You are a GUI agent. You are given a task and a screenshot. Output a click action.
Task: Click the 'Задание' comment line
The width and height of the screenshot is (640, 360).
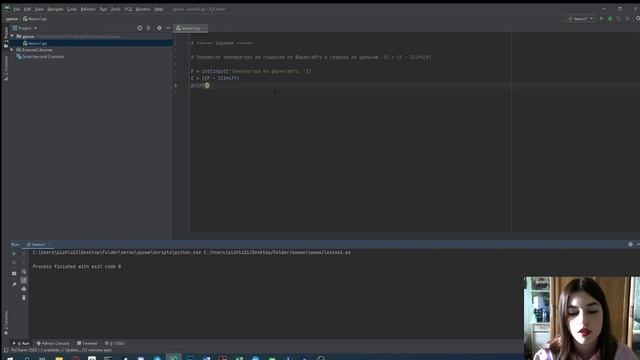(x=222, y=43)
